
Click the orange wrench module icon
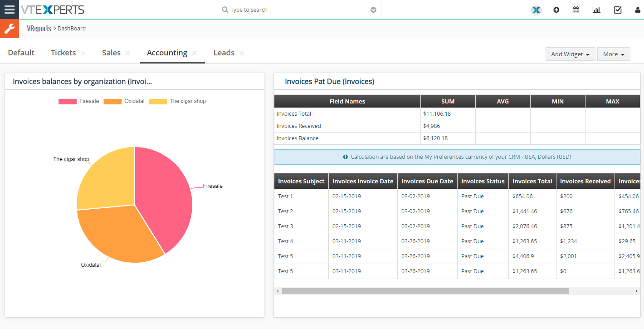pos(9,28)
